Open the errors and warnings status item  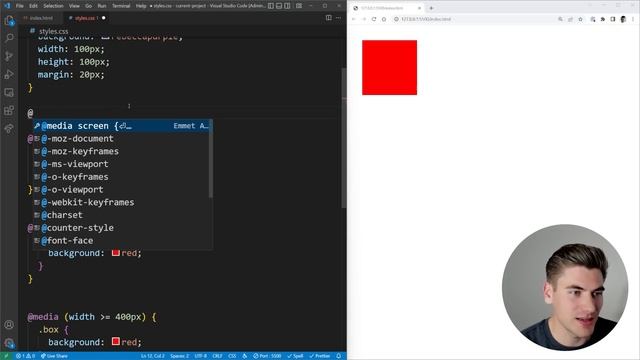tap(25, 356)
